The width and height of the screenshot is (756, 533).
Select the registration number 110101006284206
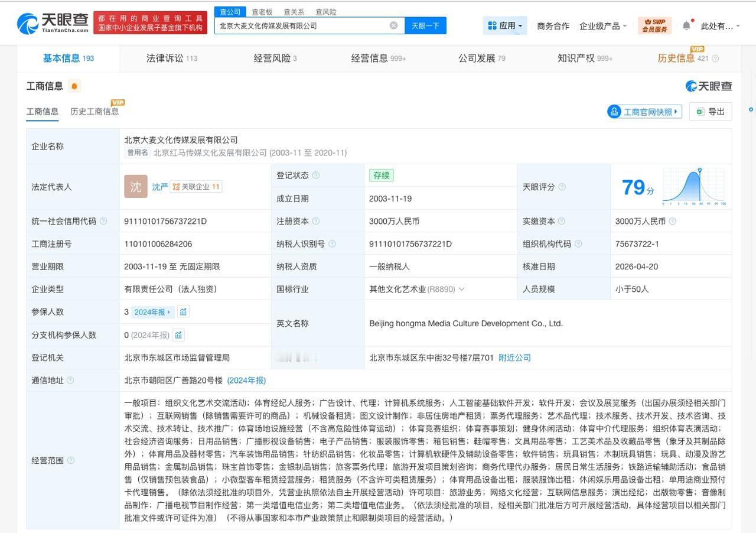pyautogui.click(x=158, y=243)
